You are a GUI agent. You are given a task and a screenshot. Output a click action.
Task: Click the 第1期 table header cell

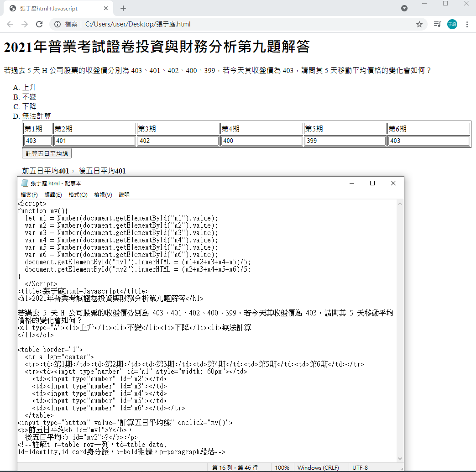(37, 129)
